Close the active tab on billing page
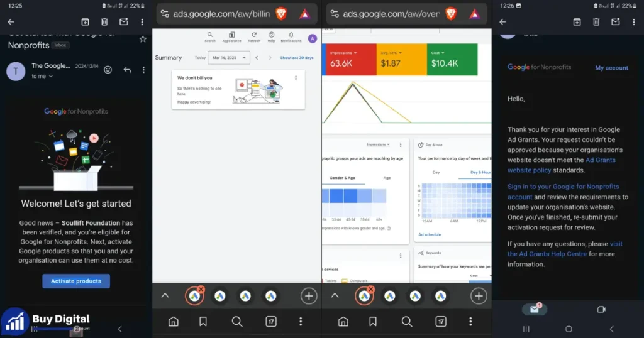Viewport: 644px width, 338px height. coord(201,289)
